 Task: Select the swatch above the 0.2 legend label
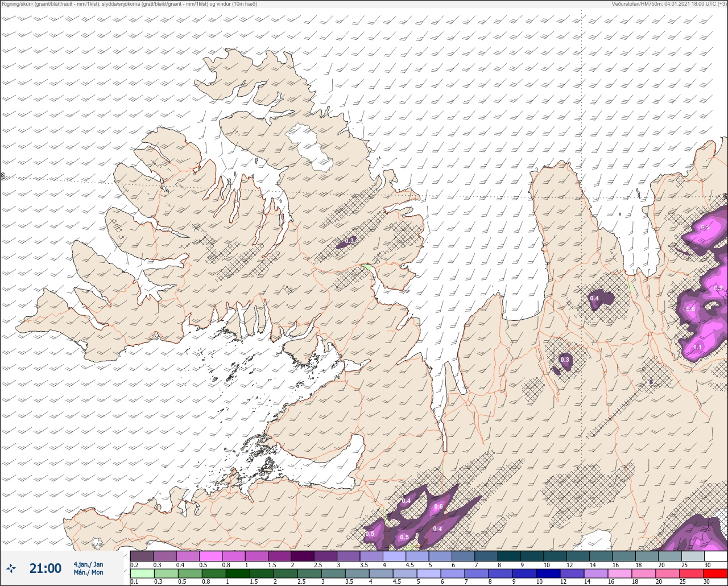click(142, 556)
